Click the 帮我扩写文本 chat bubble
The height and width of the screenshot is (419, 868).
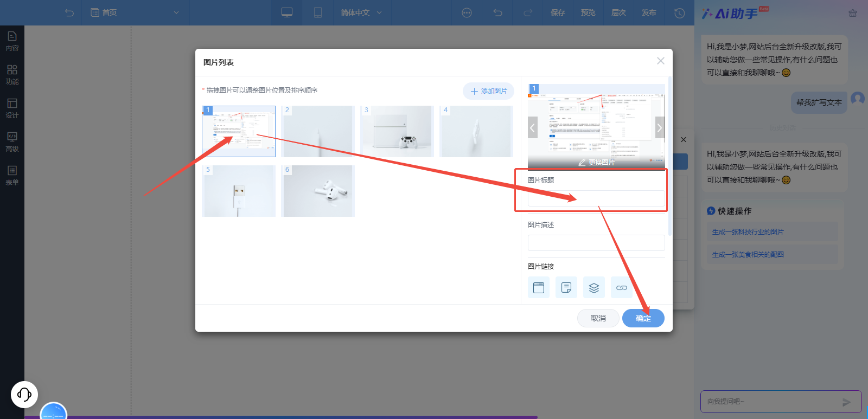(819, 102)
